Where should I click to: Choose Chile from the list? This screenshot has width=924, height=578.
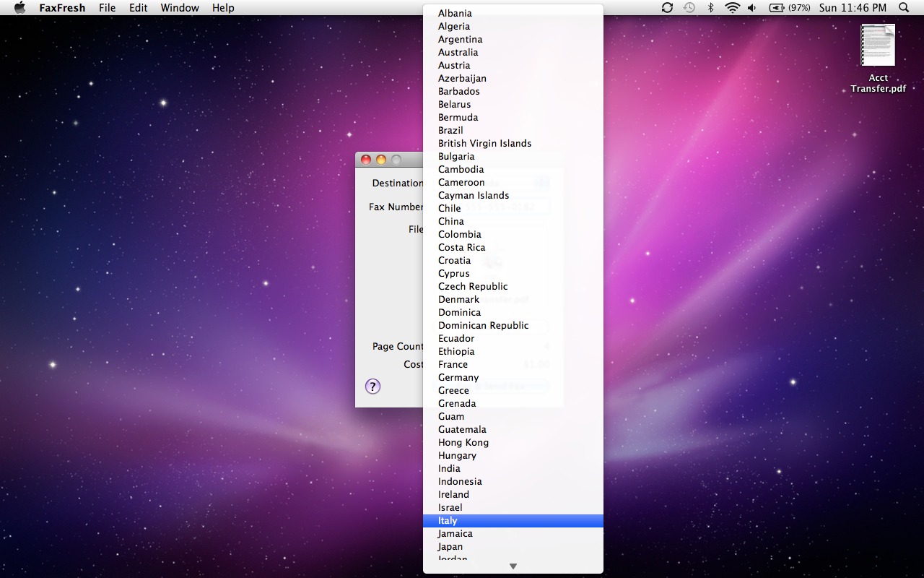click(513, 208)
